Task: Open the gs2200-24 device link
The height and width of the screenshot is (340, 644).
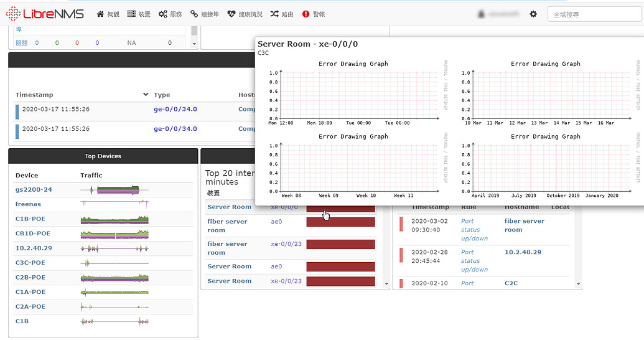Action: pyautogui.click(x=34, y=189)
